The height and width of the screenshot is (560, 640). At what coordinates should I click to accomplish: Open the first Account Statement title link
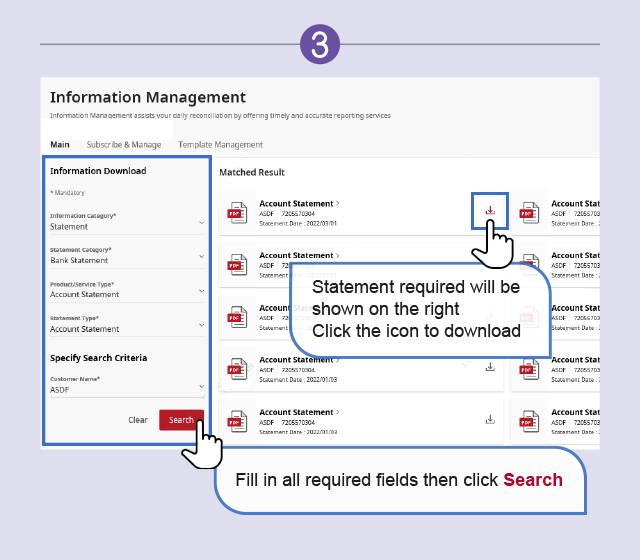tap(296, 204)
